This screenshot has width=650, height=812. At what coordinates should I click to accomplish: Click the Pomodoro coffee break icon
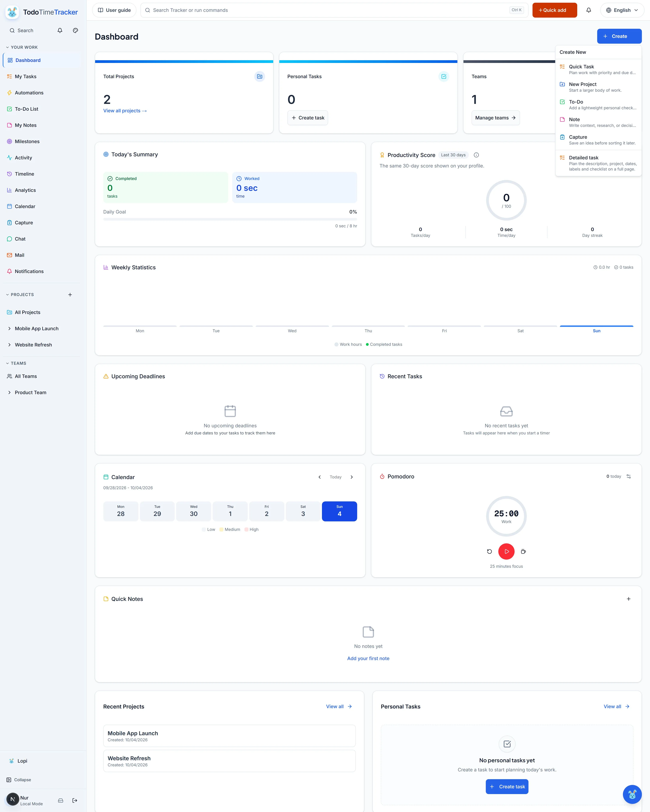pyautogui.click(x=523, y=551)
